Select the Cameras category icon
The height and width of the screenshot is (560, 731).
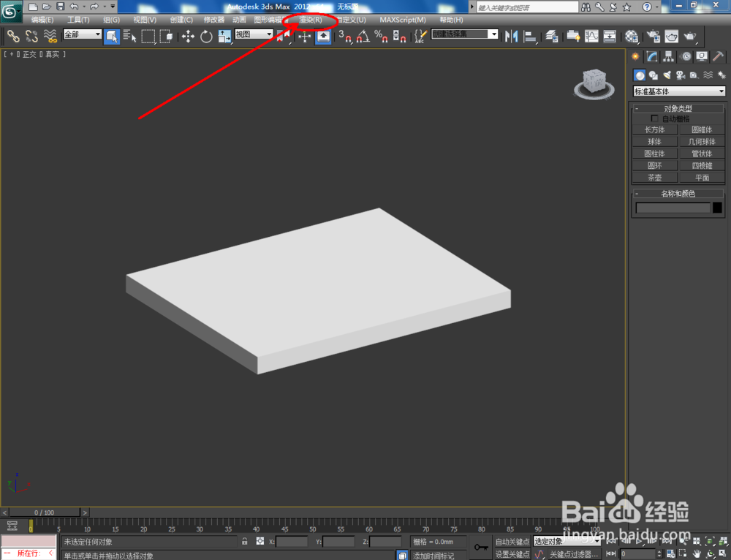(x=681, y=75)
